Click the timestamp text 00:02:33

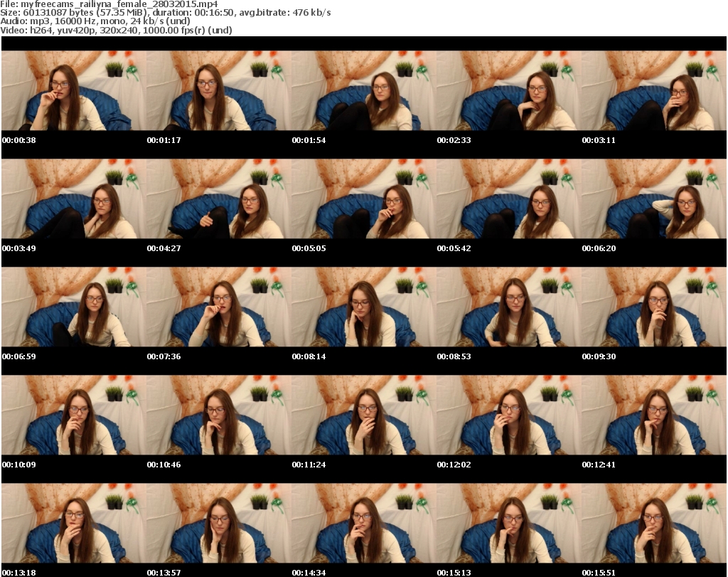(x=454, y=140)
